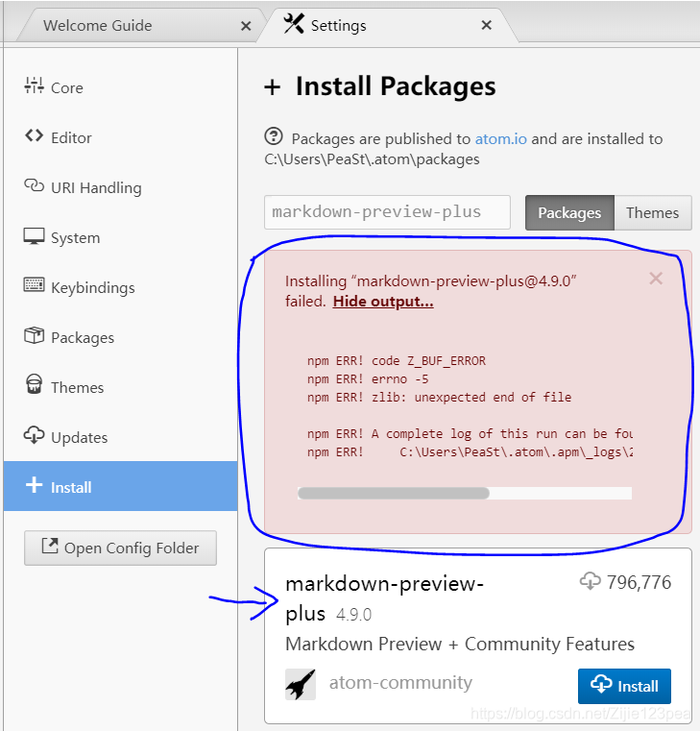Click the help question mark icon
Screen dimensions: 700x731
coord(274,136)
